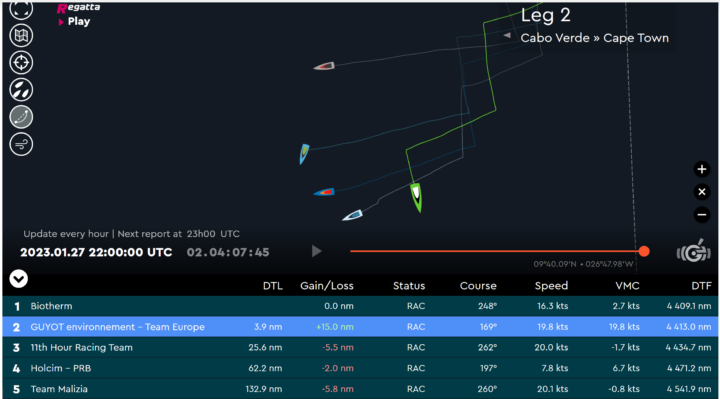The height and width of the screenshot is (399, 720).
Task: Zoom in with the plus button
Action: (x=702, y=169)
